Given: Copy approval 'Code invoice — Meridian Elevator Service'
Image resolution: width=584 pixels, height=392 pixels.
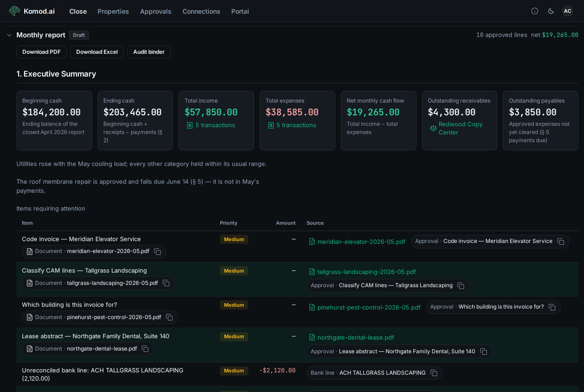Looking at the screenshot, I should point(561,242).
